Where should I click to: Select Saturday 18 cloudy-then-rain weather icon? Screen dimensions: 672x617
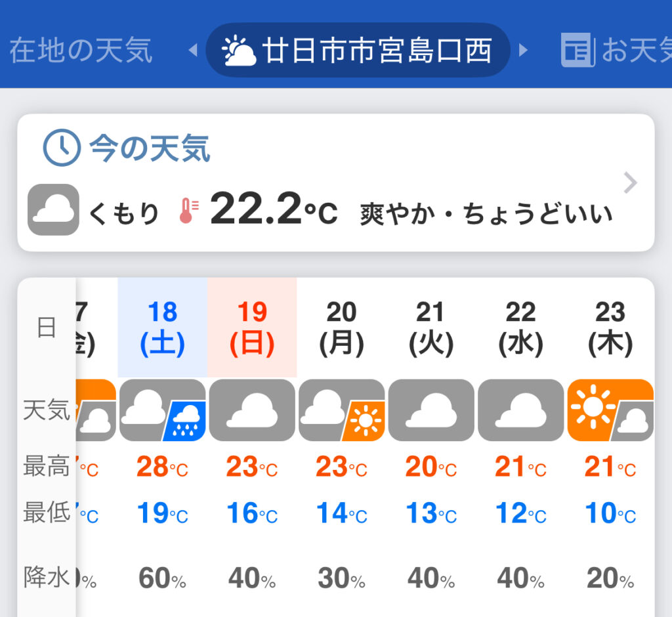click(163, 410)
